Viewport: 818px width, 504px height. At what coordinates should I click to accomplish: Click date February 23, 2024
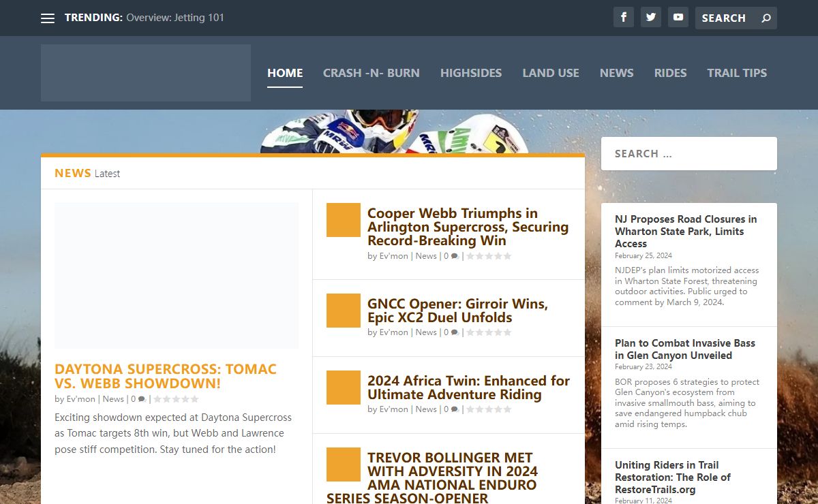pos(643,367)
